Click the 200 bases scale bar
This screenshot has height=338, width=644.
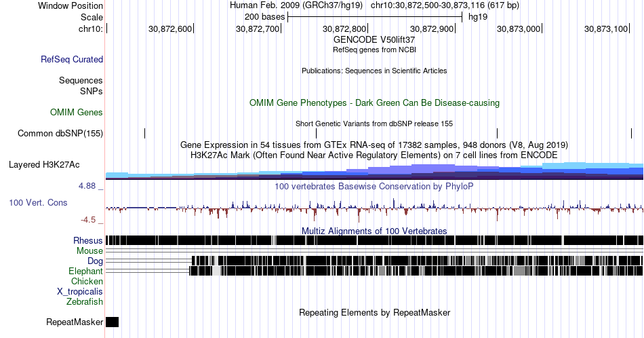click(x=375, y=17)
